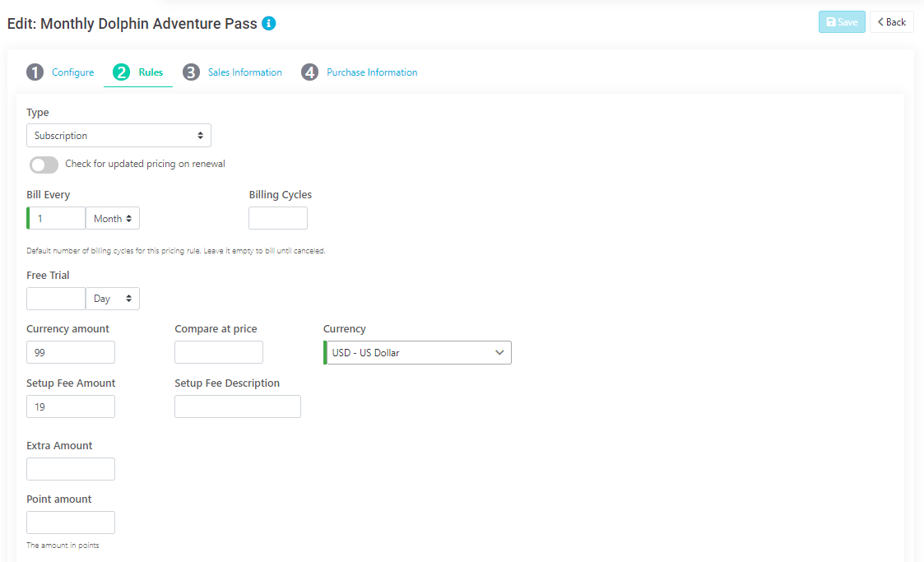Click the back chevron icon in the Back button
Image resolution: width=924 pixels, height=562 pixels.
(879, 22)
